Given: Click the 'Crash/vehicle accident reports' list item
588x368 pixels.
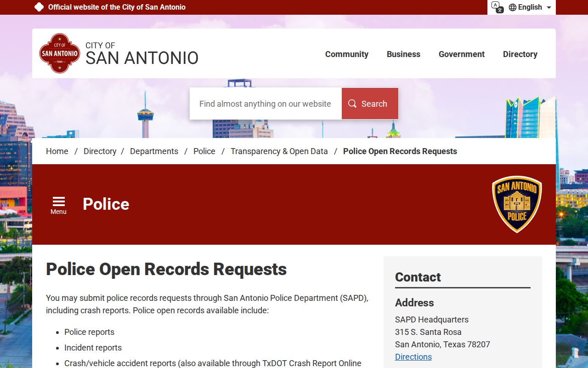Looking at the screenshot, I should coord(213,363).
